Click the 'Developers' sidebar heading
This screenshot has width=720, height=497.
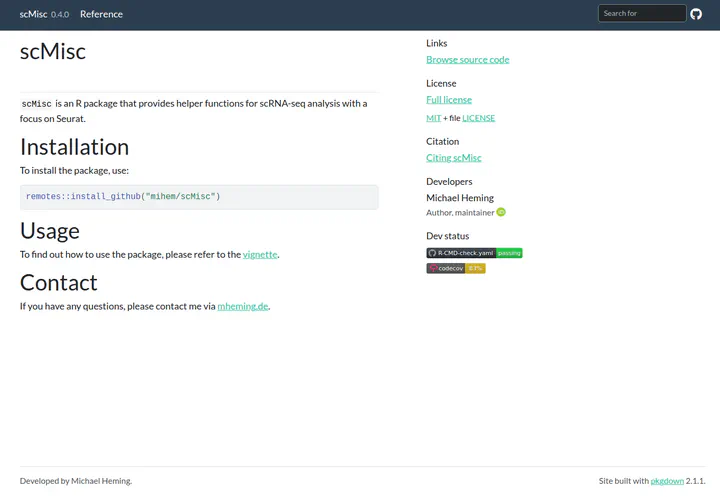(449, 181)
